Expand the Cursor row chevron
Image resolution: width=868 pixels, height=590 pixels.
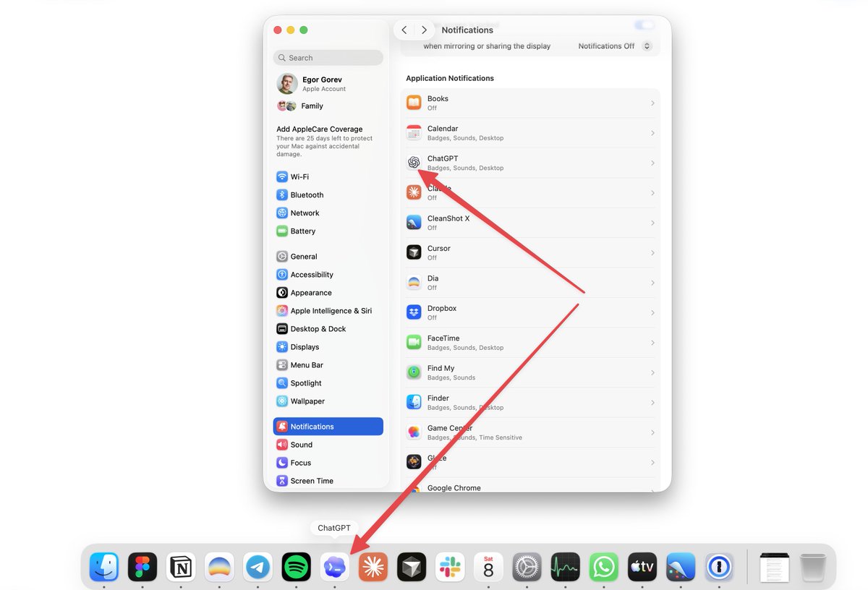652,253
